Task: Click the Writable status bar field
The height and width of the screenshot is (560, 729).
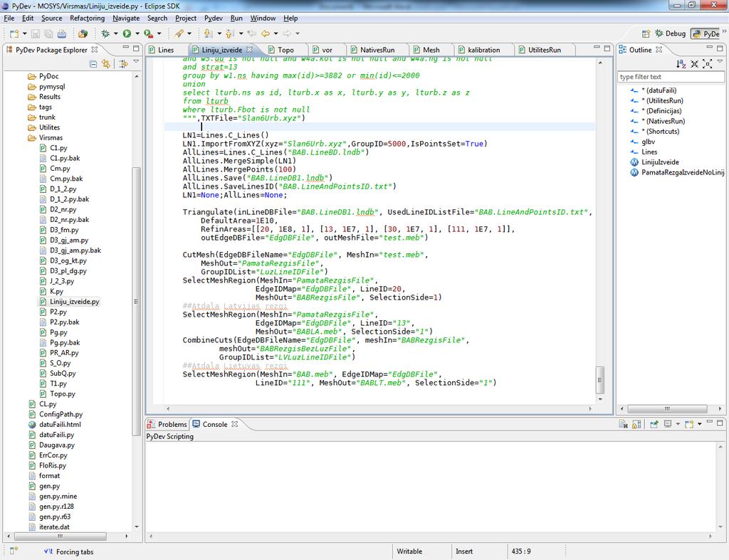Action: [409, 551]
